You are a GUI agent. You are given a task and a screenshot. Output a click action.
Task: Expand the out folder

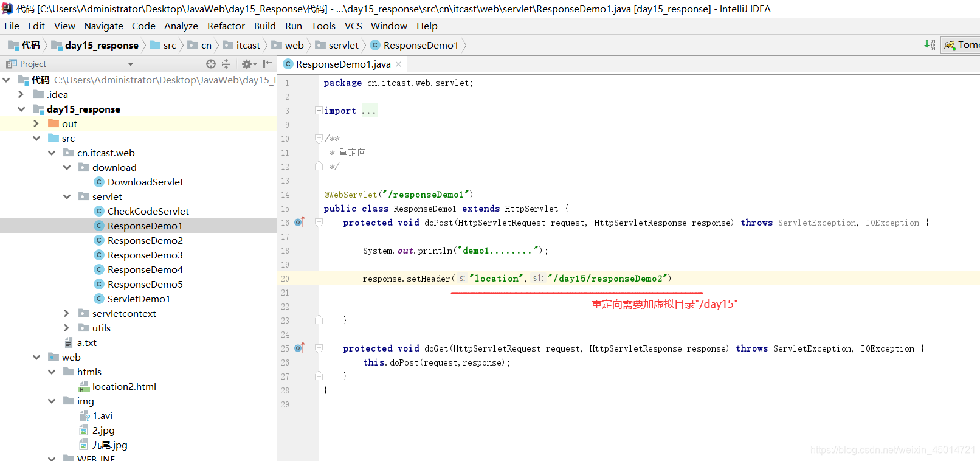point(36,123)
